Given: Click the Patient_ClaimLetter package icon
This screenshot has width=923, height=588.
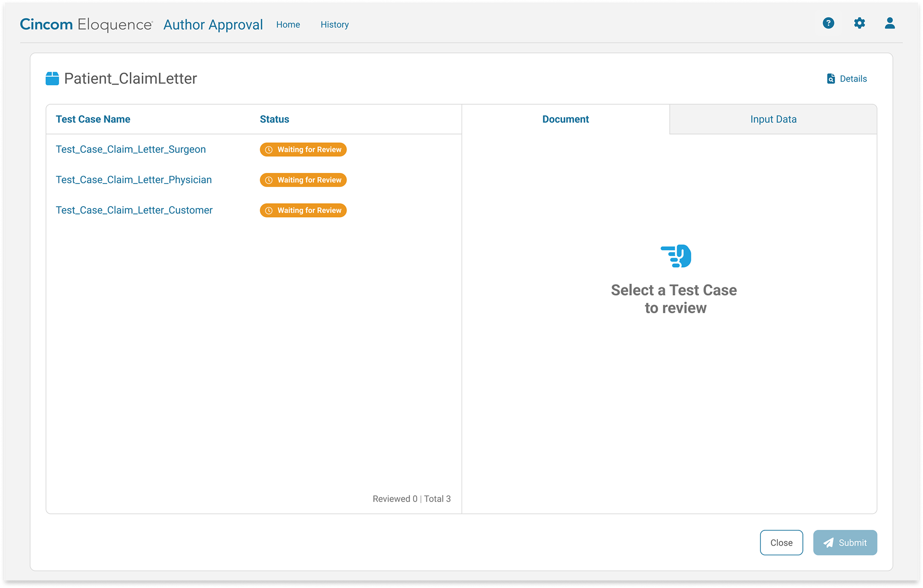Looking at the screenshot, I should (x=52, y=78).
